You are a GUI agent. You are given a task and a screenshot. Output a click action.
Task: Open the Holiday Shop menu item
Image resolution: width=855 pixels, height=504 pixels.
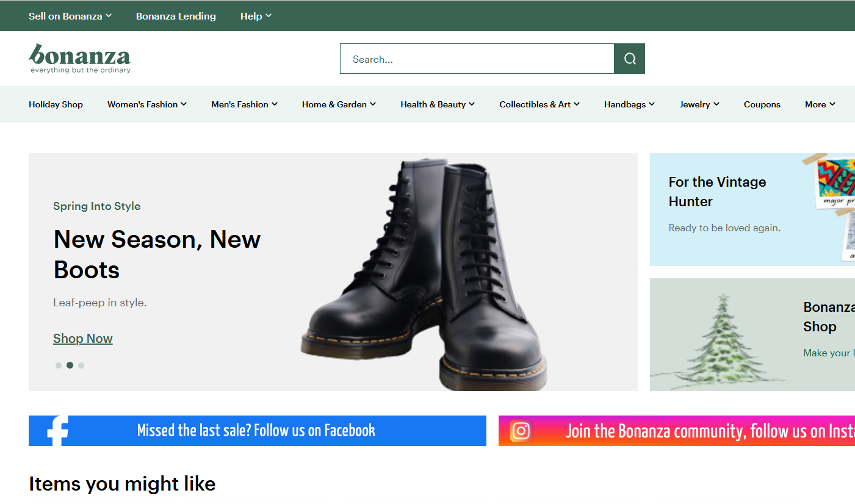tap(56, 104)
